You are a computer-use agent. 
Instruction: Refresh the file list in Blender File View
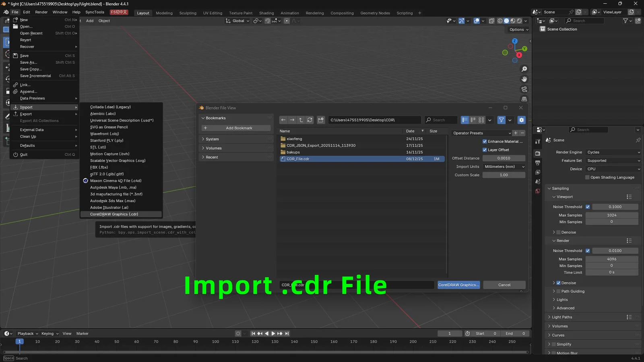pyautogui.click(x=310, y=119)
